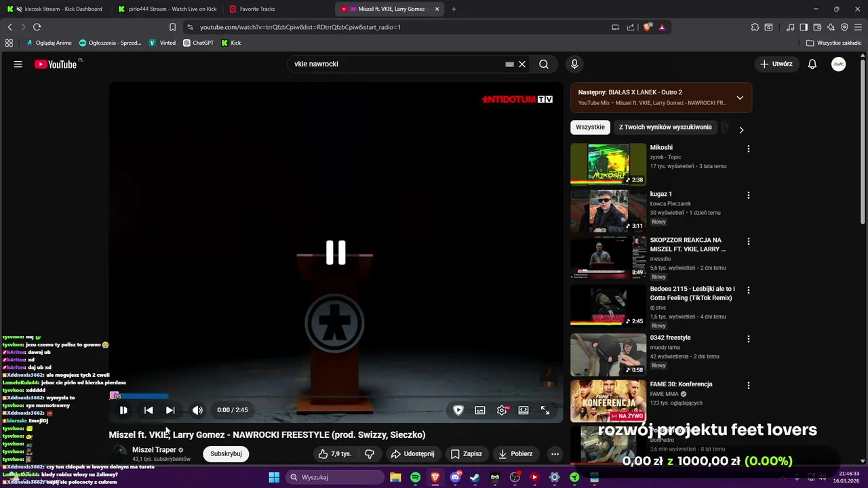Enter fullscreen mode in the player
Viewport: 868px width, 488px height.
point(545,410)
